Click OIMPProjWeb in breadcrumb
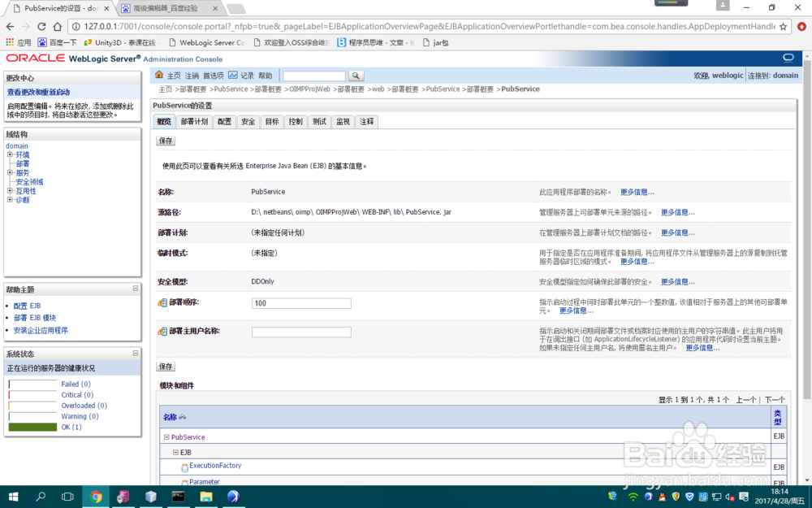Screen dimensions: 812x508 [309, 89]
